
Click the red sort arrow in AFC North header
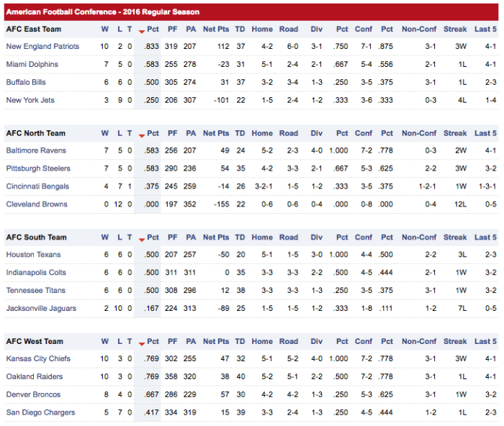pos(142,135)
